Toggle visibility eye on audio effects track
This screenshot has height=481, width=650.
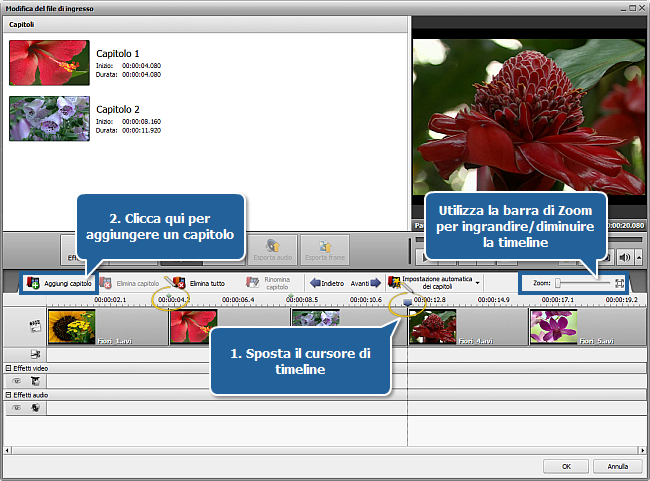(x=16, y=406)
